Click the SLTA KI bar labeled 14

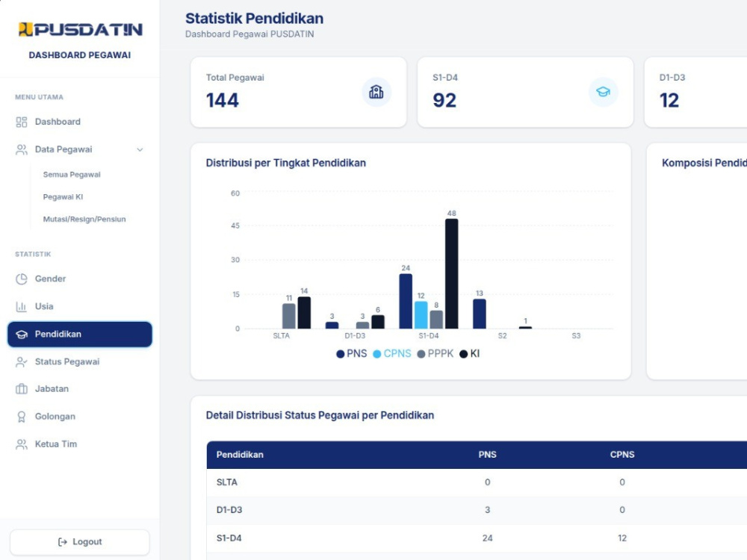point(304,313)
